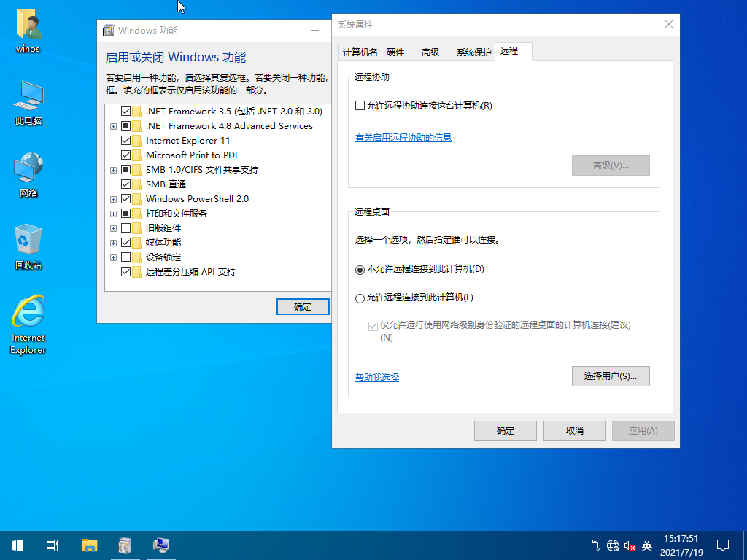Toggle 媒体功能 checkbox
Screen dimensions: 747x560
(x=125, y=242)
